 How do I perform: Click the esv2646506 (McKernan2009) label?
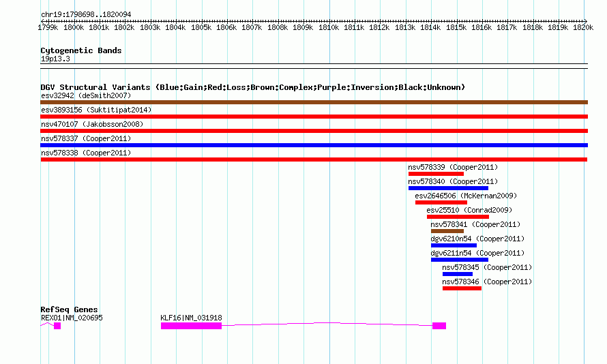coord(466,196)
